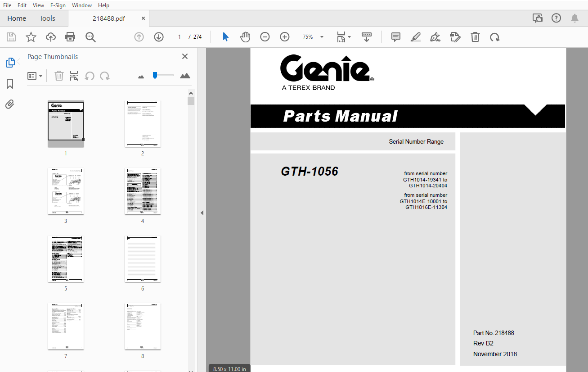Go to previous page arrow
The height and width of the screenshot is (372, 588).
(139, 37)
